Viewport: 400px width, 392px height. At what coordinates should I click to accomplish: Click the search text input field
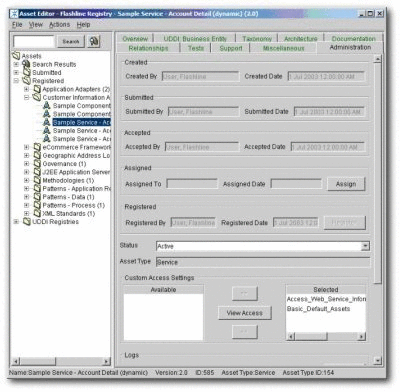coord(34,41)
